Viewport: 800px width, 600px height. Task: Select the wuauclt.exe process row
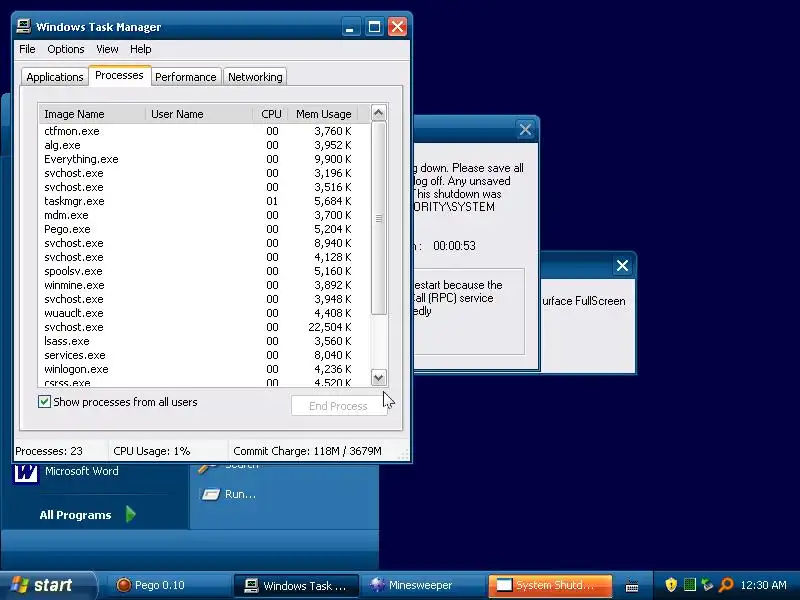204,313
